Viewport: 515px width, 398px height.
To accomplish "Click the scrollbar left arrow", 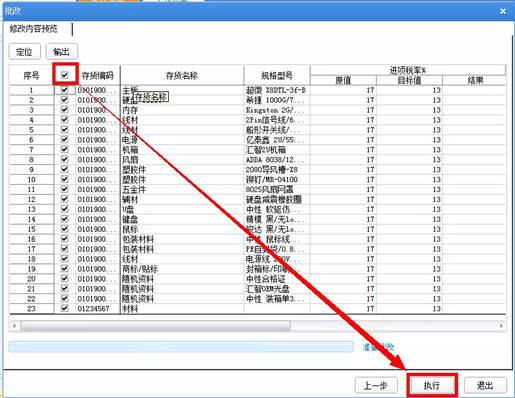I will click(14, 325).
